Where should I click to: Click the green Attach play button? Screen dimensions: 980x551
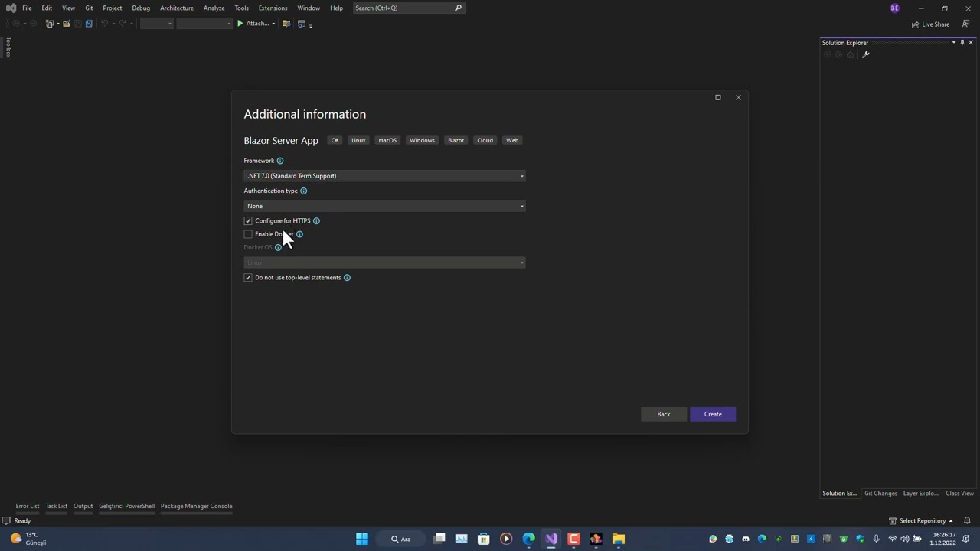click(240, 24)
